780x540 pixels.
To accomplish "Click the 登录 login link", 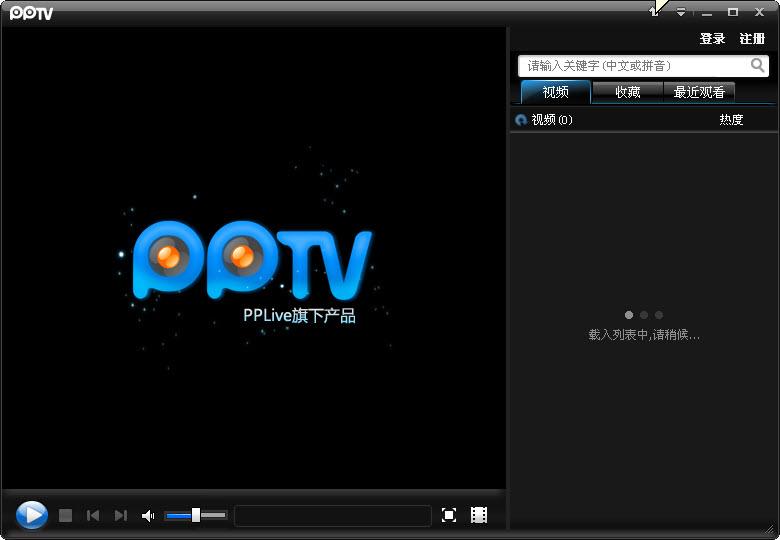I will (712, 38).
